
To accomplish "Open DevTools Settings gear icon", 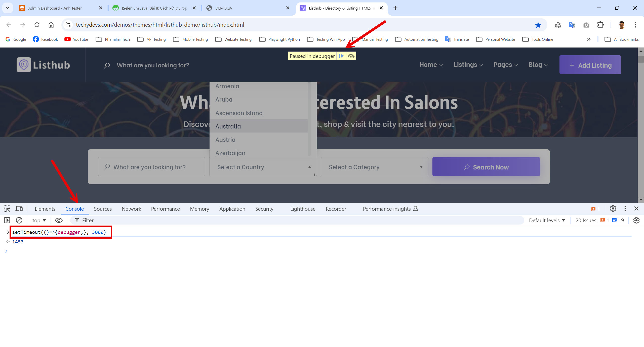I will click(613, 208).
